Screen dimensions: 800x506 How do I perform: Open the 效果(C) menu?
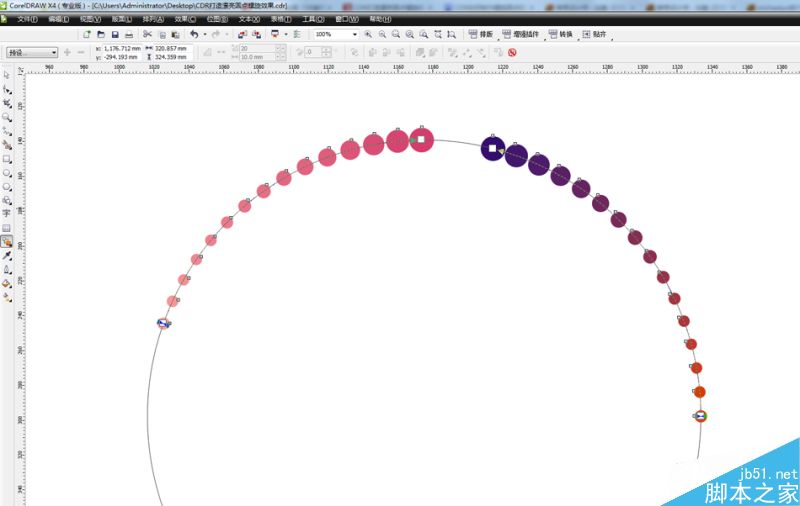coord(185,19)
